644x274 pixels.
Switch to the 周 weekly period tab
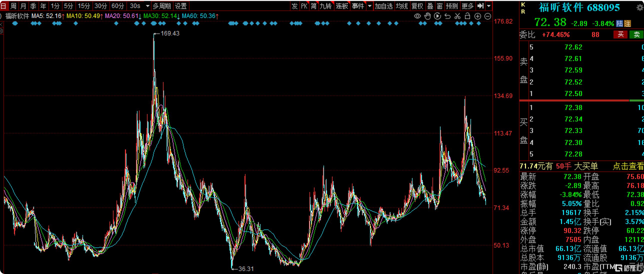click(13, 6)
